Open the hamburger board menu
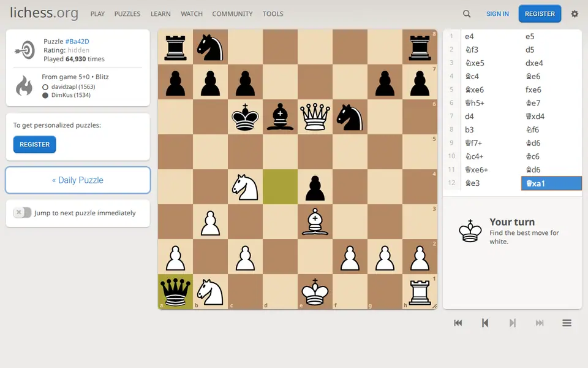Viewport: 588px width, 368px height. pos(567,323)
